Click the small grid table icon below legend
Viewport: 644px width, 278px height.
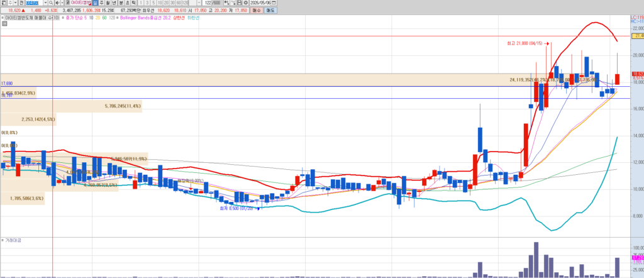click(4, 24)
